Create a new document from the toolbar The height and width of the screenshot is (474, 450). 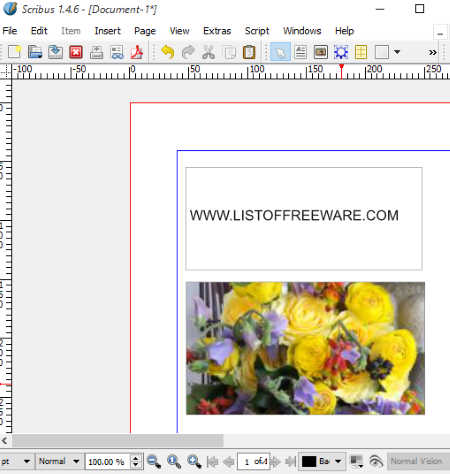point(14,52)
